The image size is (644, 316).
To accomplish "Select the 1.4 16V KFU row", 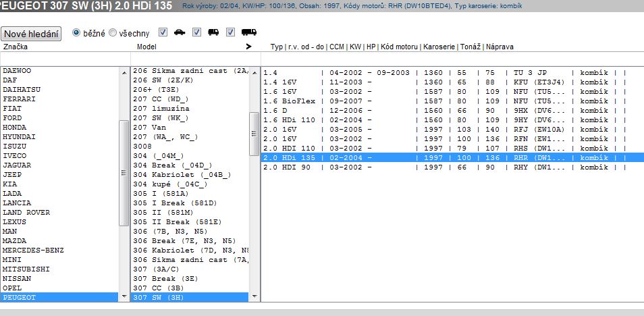I will [x=452, y=82].
